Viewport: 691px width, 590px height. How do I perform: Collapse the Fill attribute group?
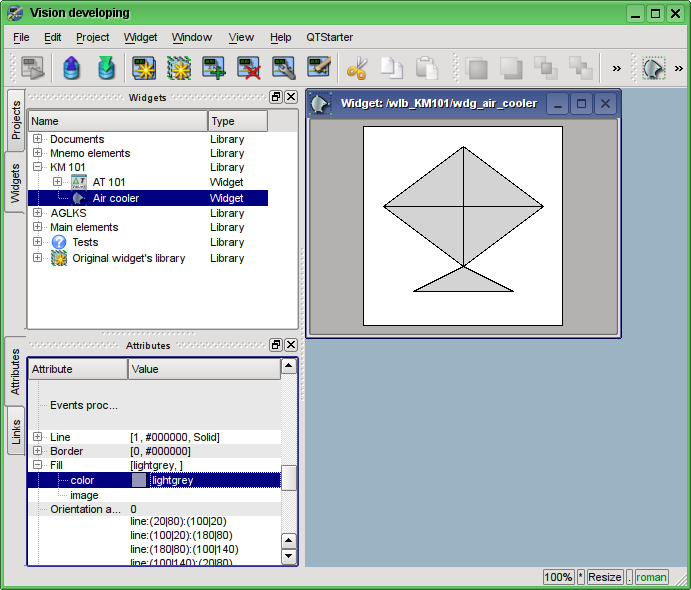pyautogui.click(x=38, y=465)
